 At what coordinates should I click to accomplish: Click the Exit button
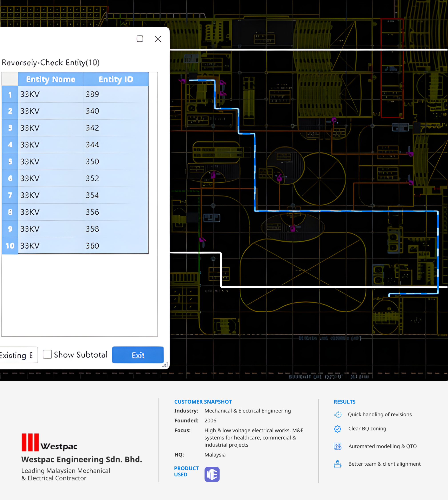(138, 355)
